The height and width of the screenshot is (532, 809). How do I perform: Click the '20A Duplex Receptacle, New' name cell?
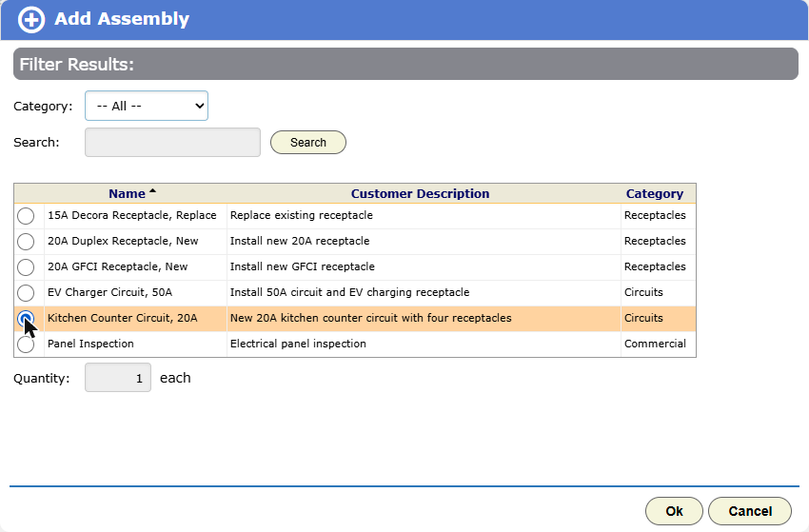(x=136, y=242)
